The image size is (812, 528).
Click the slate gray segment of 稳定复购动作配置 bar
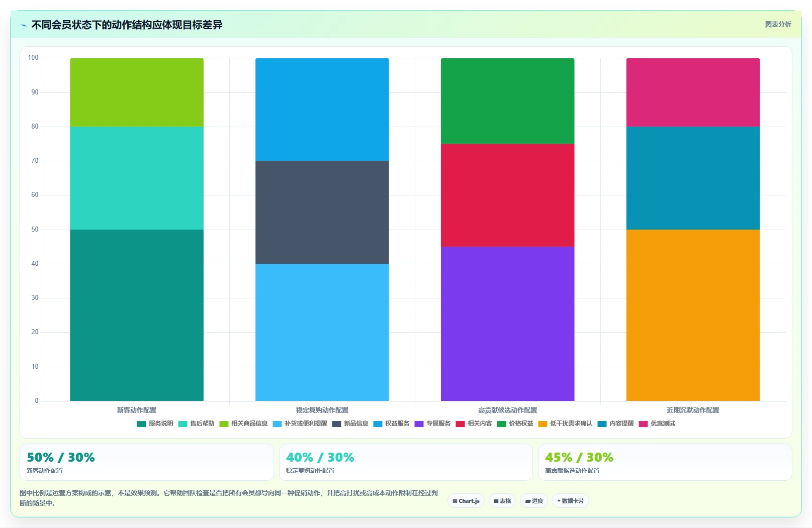[322, 212]
